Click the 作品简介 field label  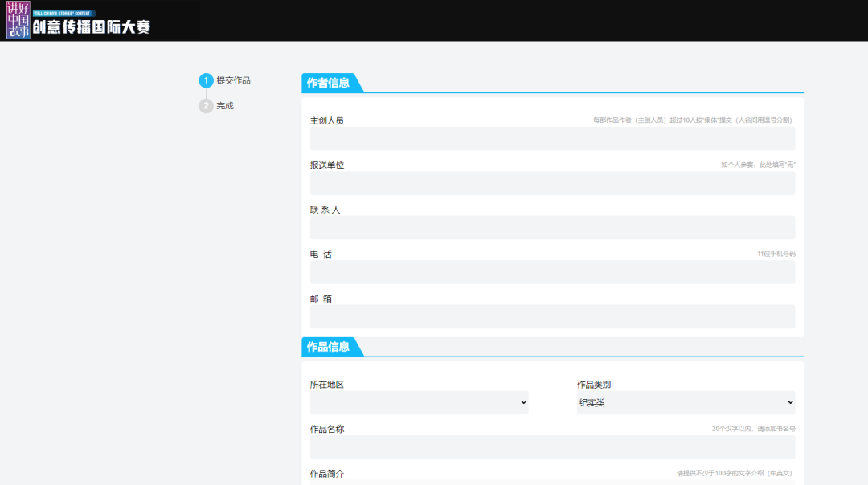(327, 474)
